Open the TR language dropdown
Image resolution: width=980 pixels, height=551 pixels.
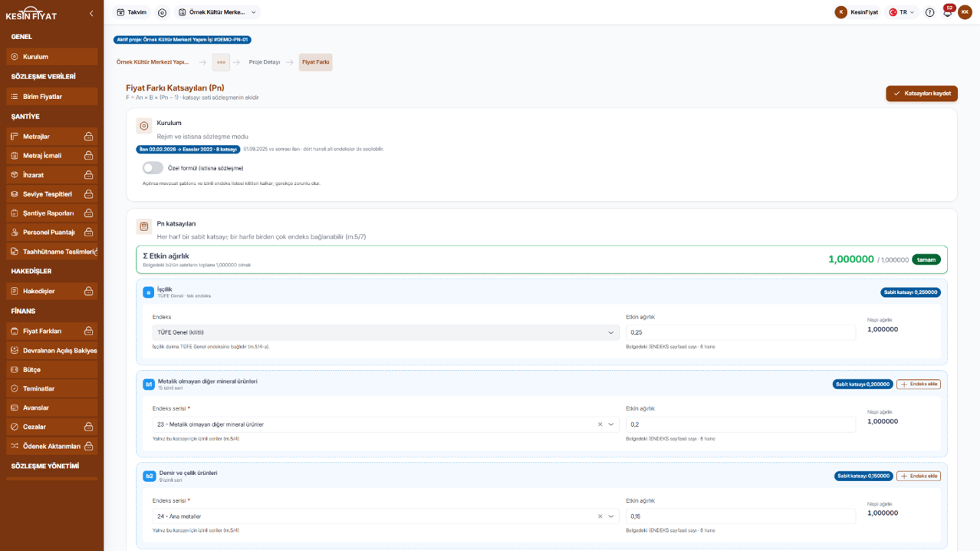(902, 12)
